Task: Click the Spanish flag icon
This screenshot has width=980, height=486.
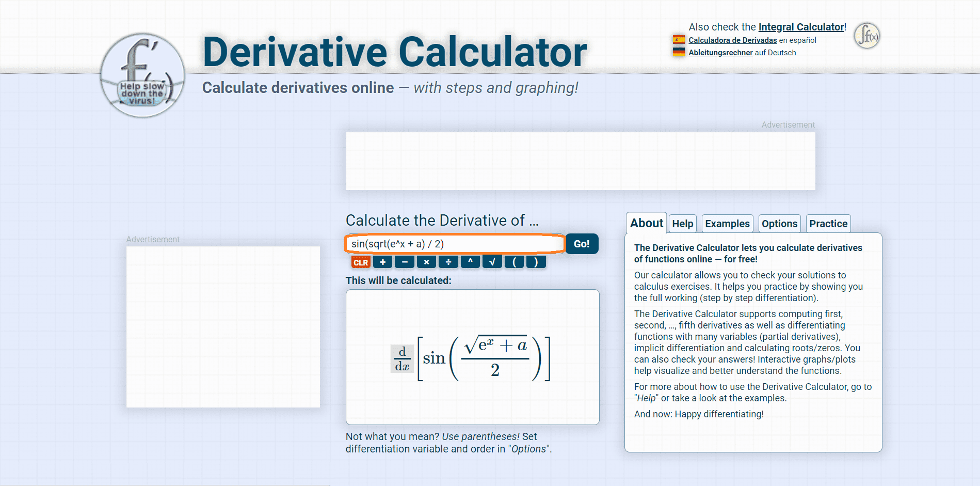Action: (x=679, y=40)
